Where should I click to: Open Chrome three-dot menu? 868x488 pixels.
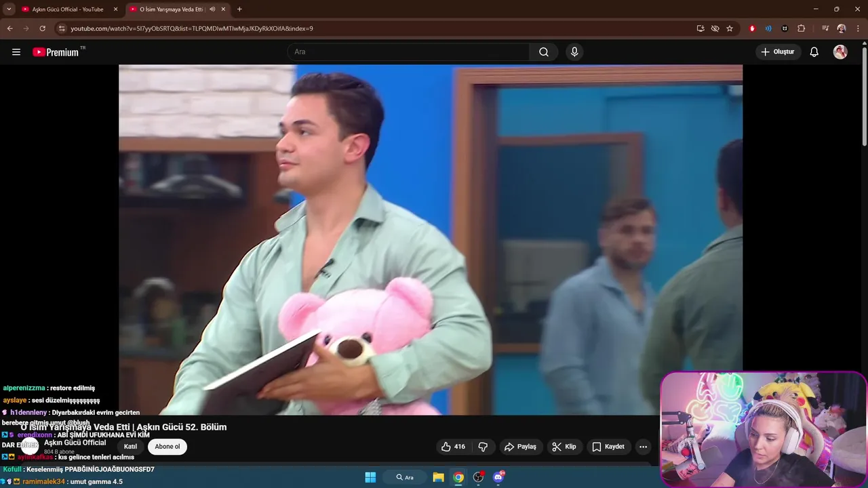click(857, 28)
